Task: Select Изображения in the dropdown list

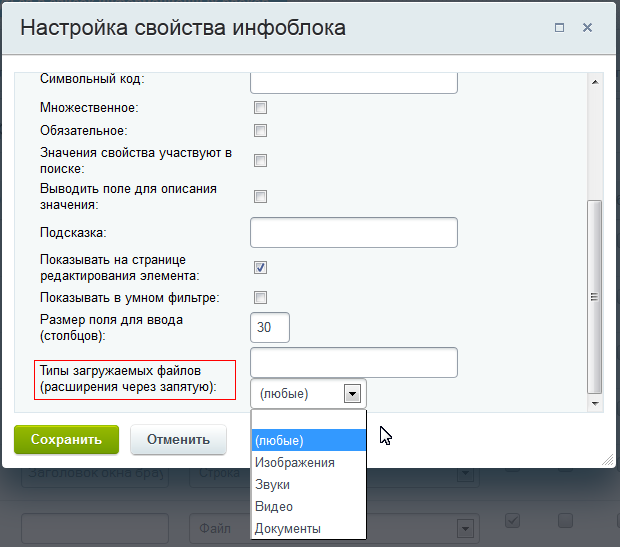Action: 309,462
